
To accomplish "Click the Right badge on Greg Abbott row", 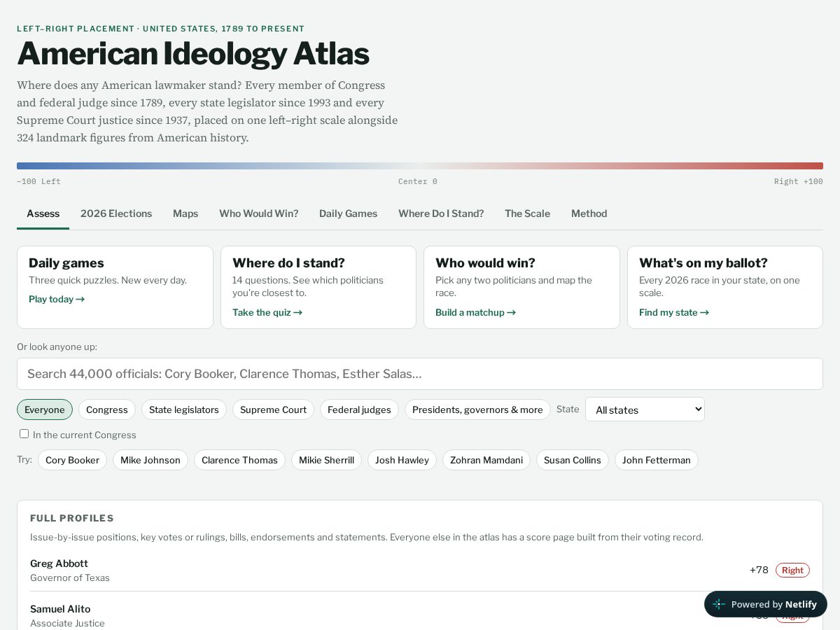I will [x=792, y=570].
